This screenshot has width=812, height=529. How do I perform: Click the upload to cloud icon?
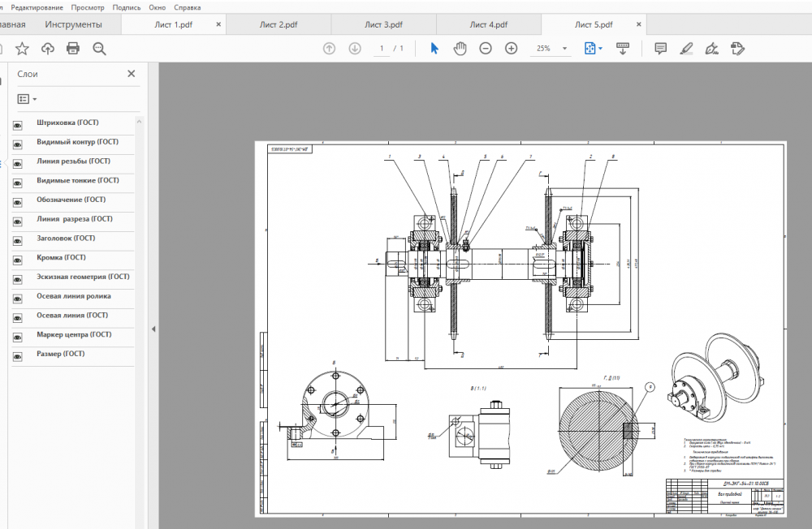point(48,49)
